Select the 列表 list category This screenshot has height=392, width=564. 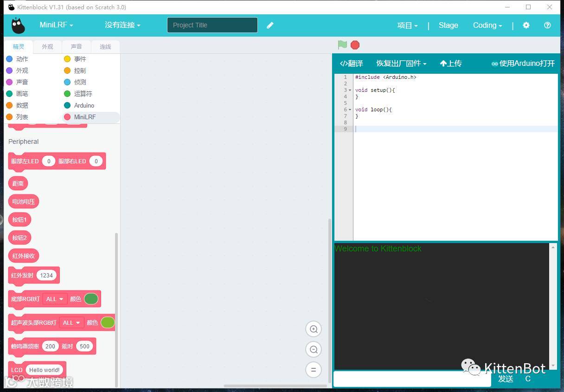17,117
